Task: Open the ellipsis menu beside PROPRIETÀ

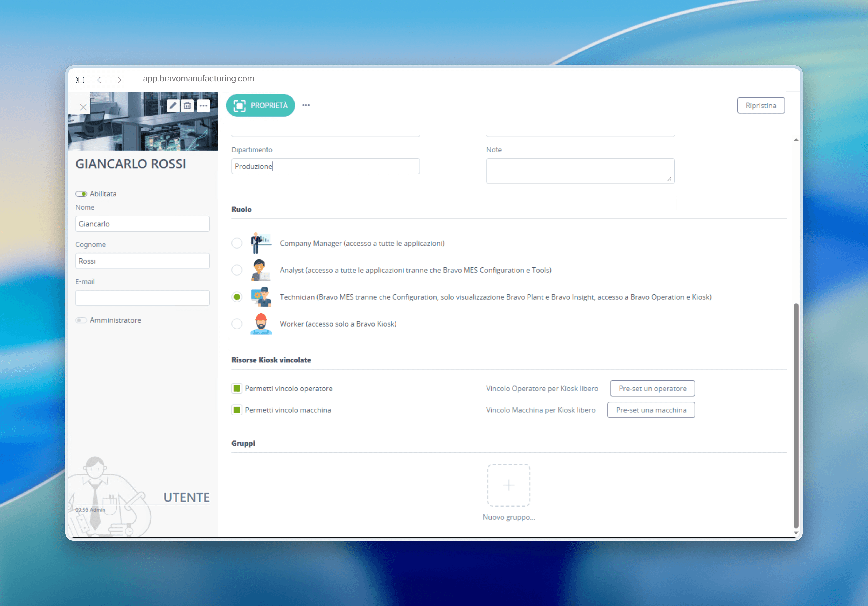Action: [x=306, y=105]
